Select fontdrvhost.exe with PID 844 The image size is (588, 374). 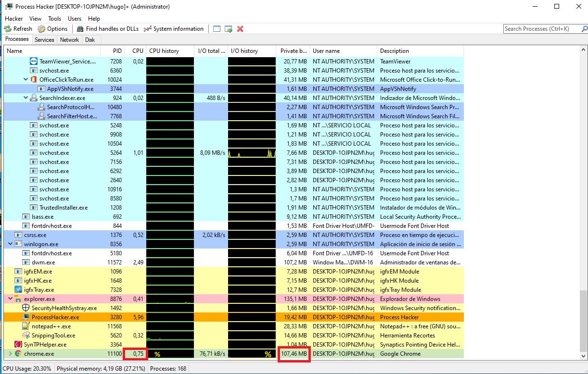click(234, 226)
